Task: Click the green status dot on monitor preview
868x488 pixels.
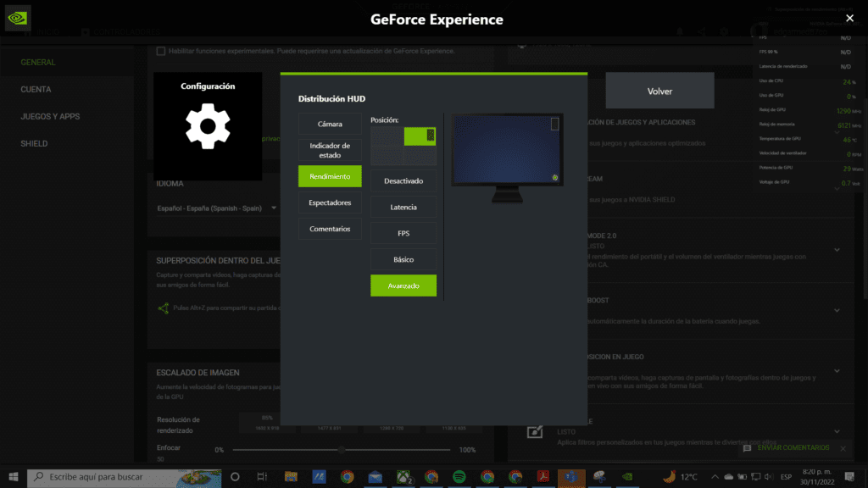Action: [x=554, y=178]
